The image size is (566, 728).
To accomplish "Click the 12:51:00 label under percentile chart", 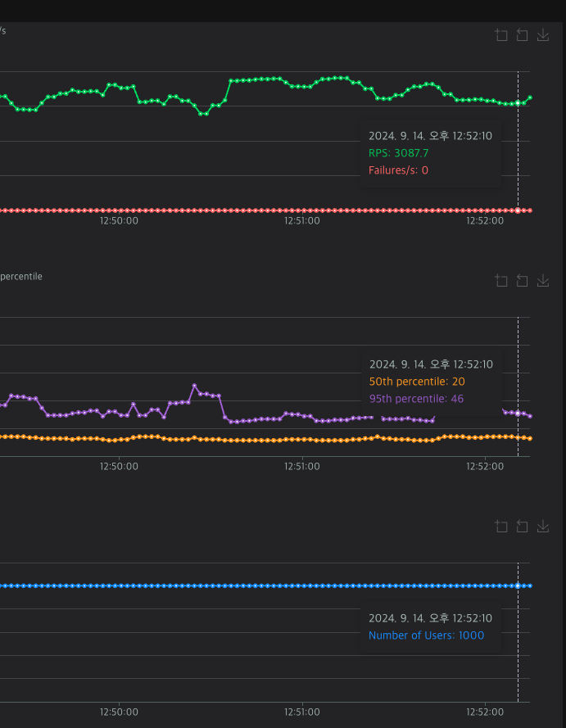I will tap(302, 467).
